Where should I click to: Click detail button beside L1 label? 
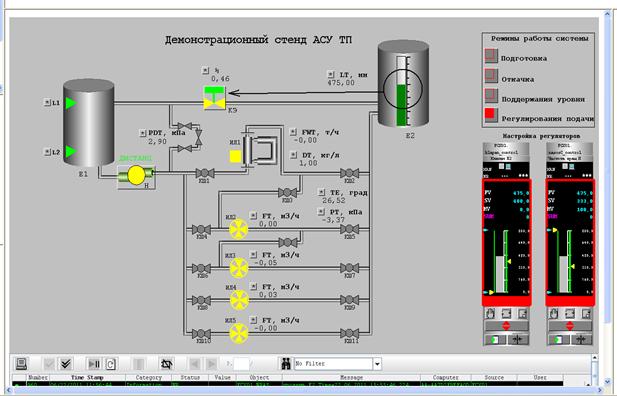(x=47, y=103)
